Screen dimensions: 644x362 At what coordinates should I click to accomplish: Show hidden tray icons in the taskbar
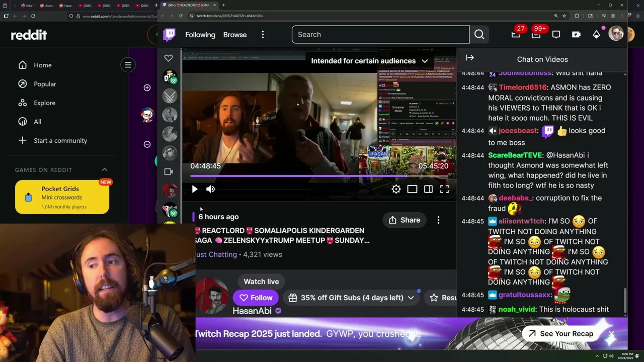pos(597,356)
